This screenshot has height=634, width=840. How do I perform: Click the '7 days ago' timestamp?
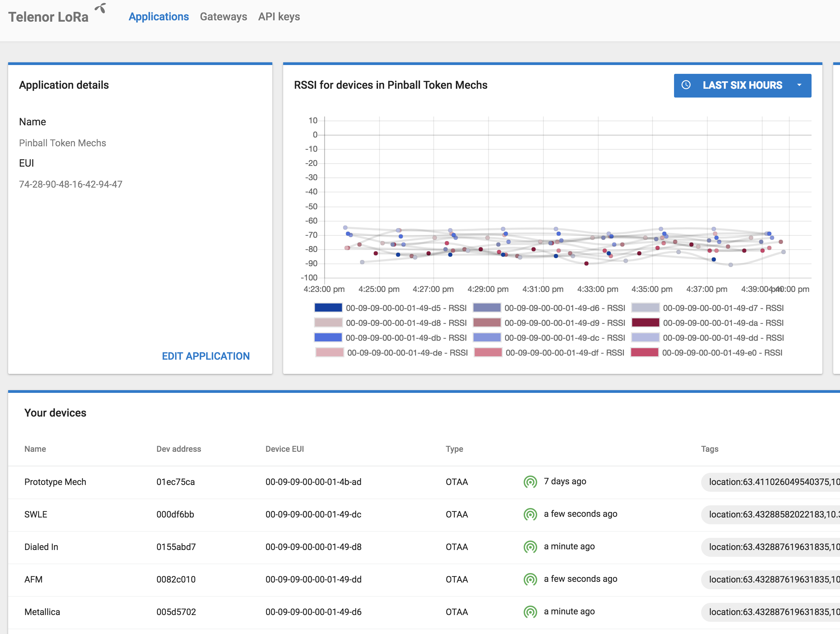point(565,481)
